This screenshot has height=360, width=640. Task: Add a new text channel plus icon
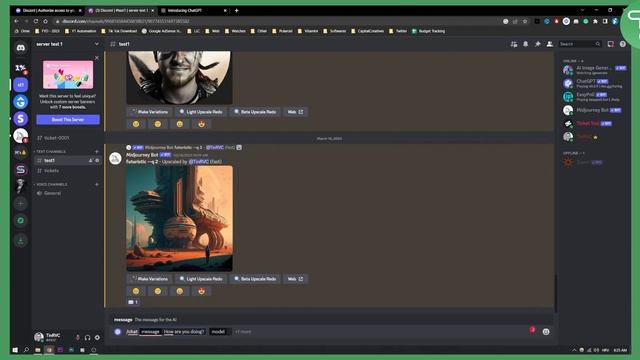point(97,151)
